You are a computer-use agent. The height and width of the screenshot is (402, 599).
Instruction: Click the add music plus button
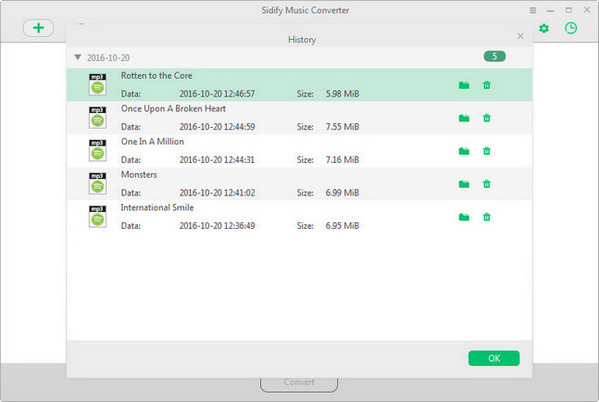pyautogui.click(x=38, y=28)
